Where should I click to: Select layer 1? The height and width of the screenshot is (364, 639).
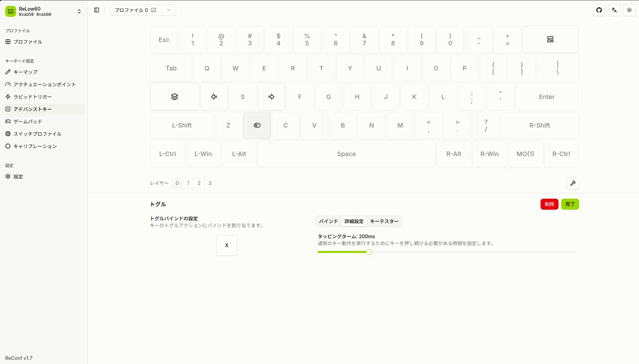188,183
